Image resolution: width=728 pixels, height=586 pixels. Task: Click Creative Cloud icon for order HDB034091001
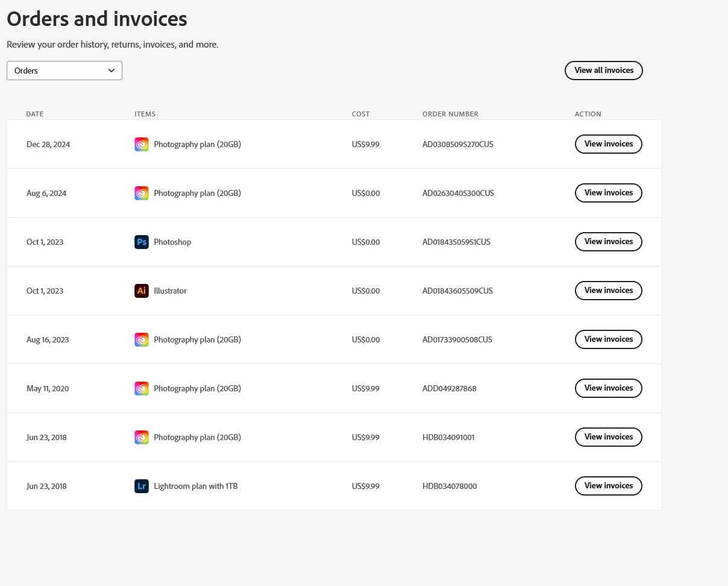(142, 438)
